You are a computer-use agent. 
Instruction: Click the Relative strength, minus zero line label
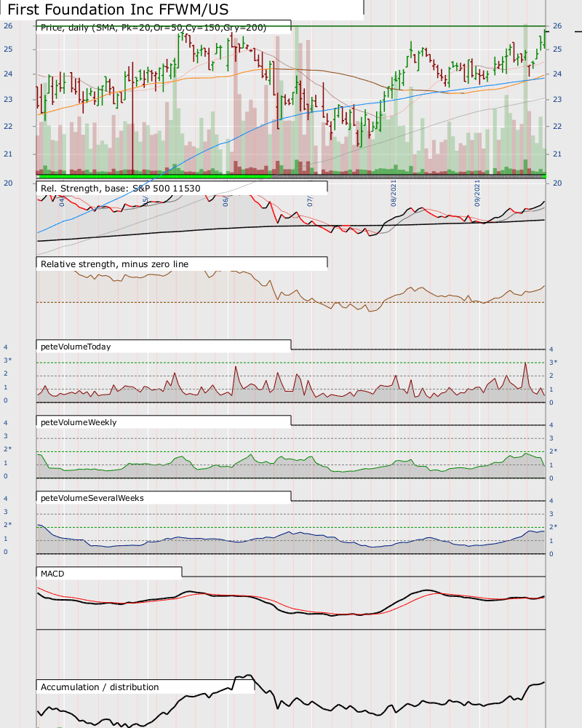(x=115, y=264)
